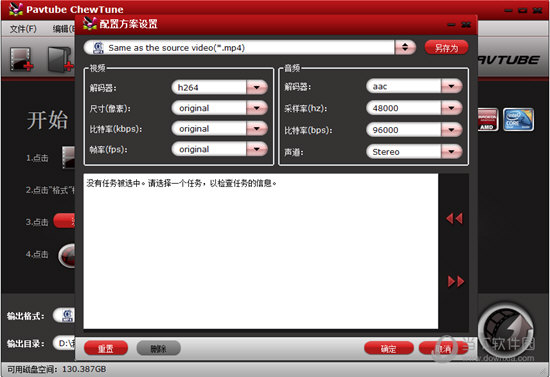Click the 重置 (Reset) button
This screenshot has height=377, width=550.
tap(106, 348)
